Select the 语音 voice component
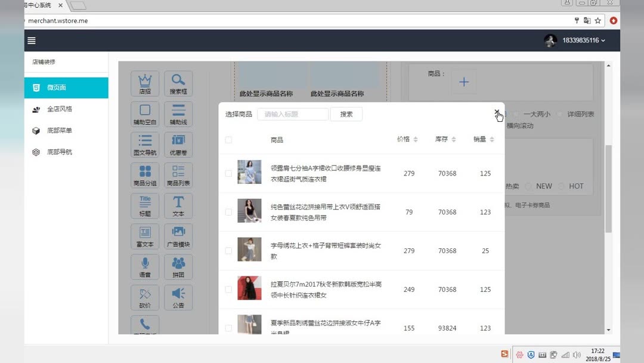 point(144,267)
